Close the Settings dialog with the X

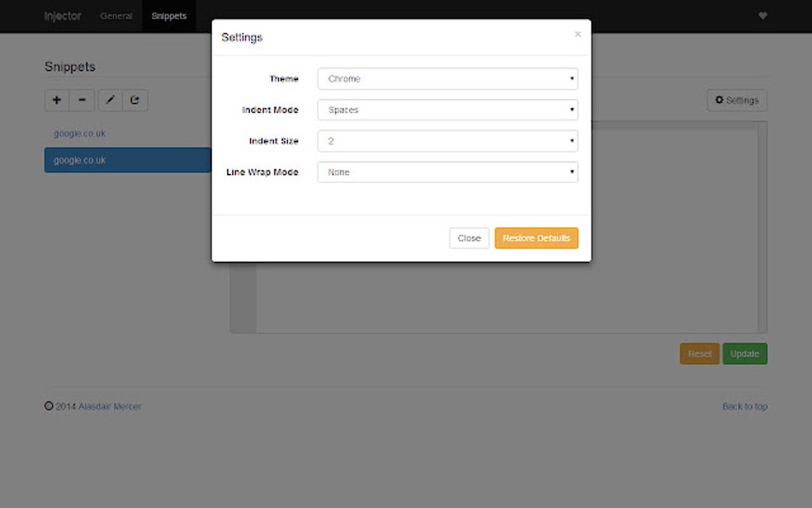click(x=577, y=34)
